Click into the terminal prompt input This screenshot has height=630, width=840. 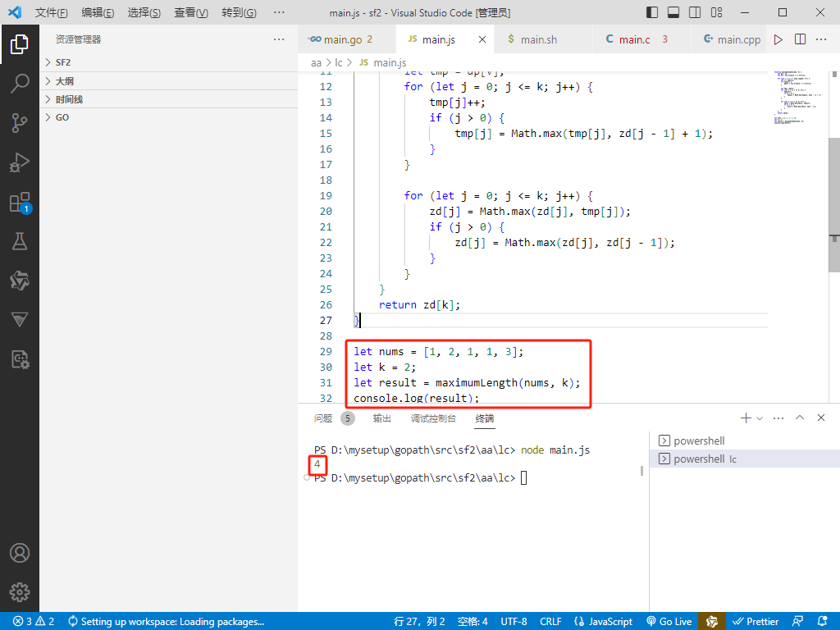pos(524,478)
